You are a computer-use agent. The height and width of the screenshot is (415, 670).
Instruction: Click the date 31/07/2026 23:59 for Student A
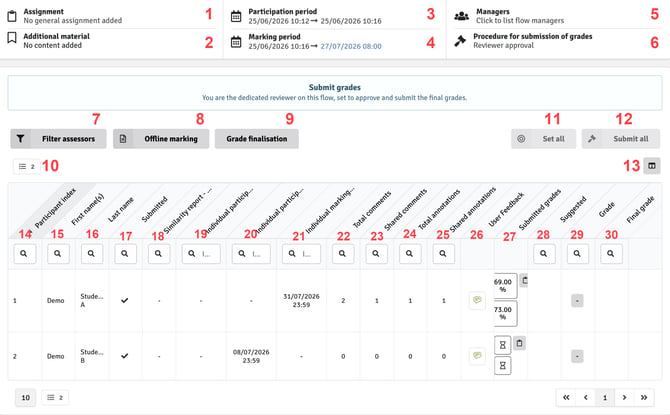(301, 300)
